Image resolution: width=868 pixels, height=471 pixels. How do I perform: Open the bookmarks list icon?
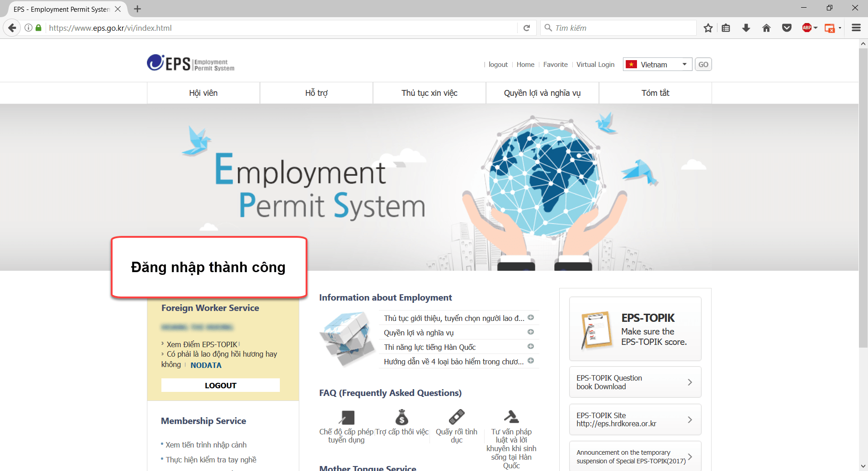click(726, 28)
